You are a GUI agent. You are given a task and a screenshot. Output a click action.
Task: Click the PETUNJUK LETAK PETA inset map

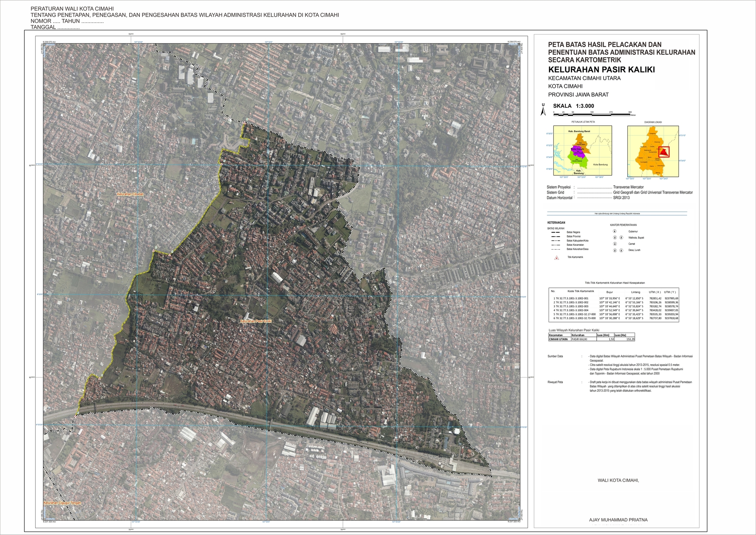582,150
